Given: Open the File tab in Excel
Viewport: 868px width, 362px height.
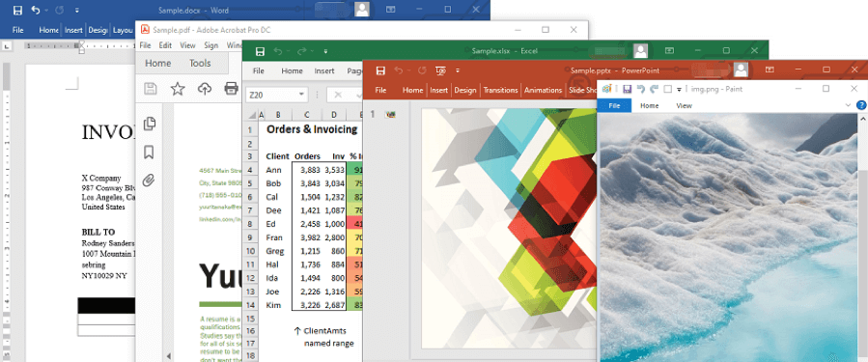Looking at the screenshot, I should pos(259,70).
